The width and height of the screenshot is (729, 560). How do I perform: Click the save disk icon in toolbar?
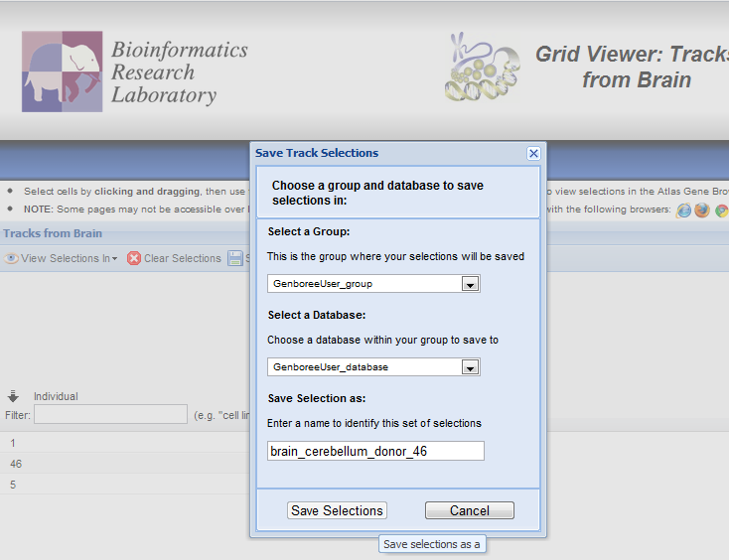click(x=235, y=258)
